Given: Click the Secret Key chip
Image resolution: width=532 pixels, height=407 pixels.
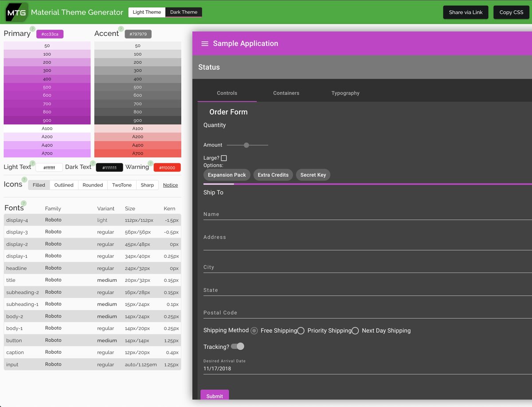Looking at the screenshot, I should (313, 175).
